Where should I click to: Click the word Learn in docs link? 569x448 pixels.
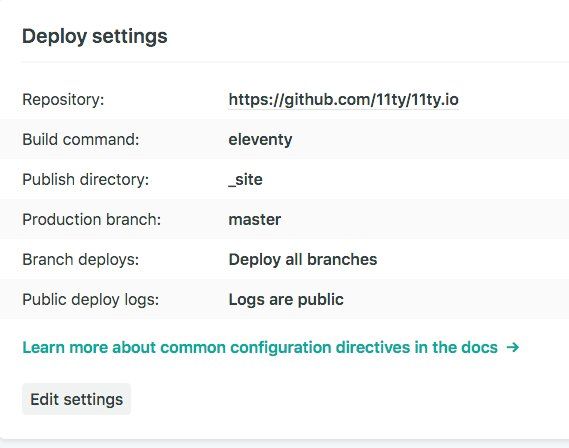(44, 347)
